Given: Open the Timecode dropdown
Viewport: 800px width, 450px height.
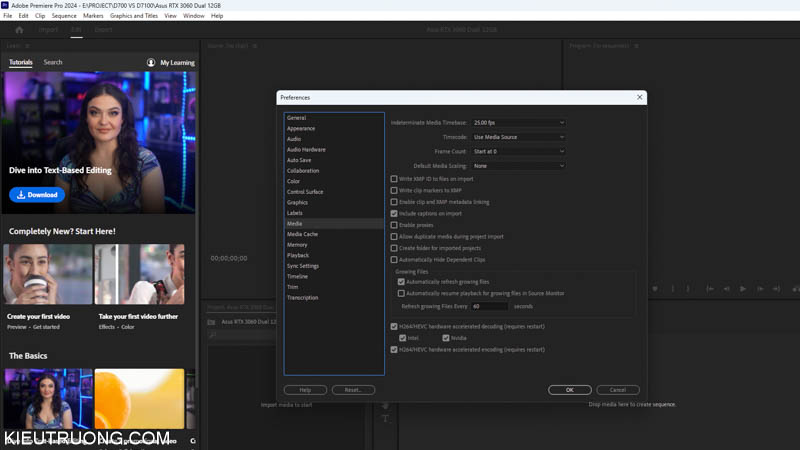Looking at the screenshot, I should coord(518,137).
